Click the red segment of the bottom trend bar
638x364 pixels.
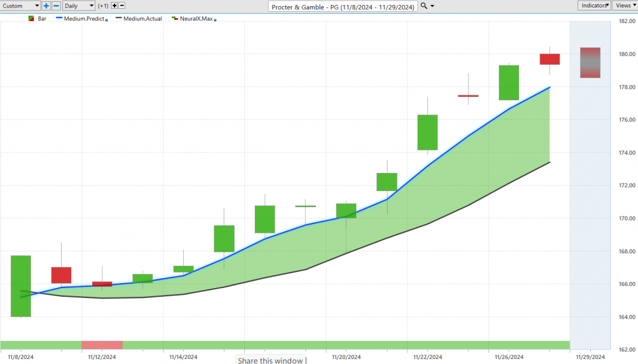point(102,345)
